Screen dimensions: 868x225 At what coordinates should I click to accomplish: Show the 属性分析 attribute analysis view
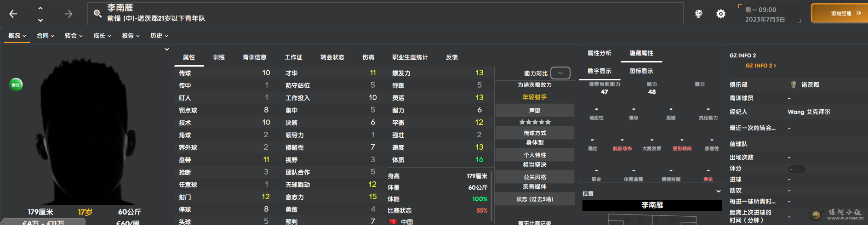(599, 53)
